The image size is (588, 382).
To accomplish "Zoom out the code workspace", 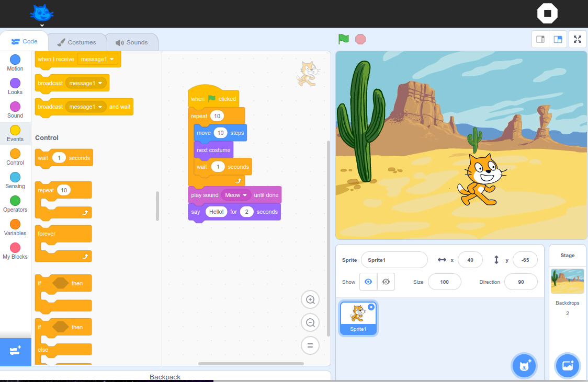I will tap(310, 322).
